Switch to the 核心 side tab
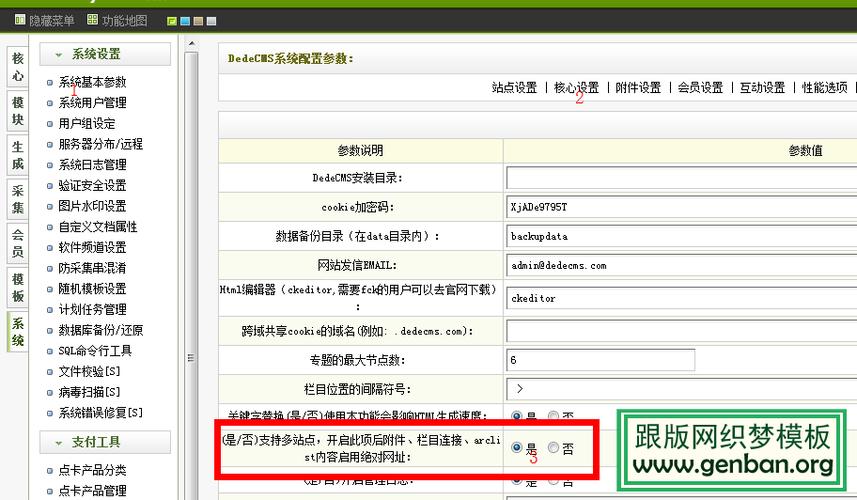Viewport: 857px width, 500px height. pos(17,67)
